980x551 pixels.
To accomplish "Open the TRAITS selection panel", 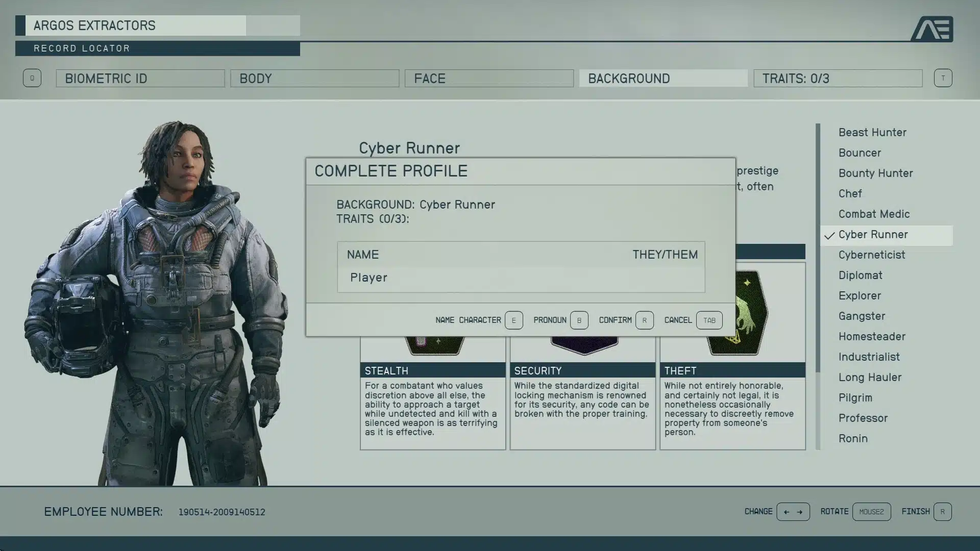I will (838, 78).
